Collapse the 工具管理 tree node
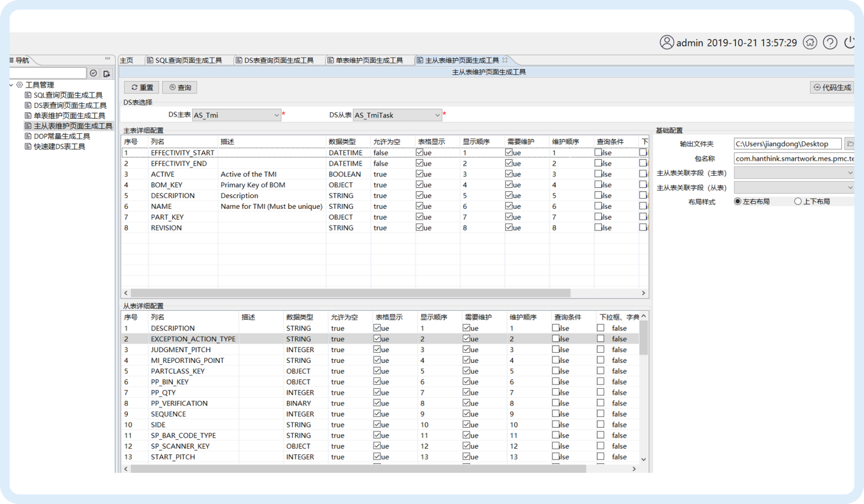864x504 pixels. (x=11, y=85)
